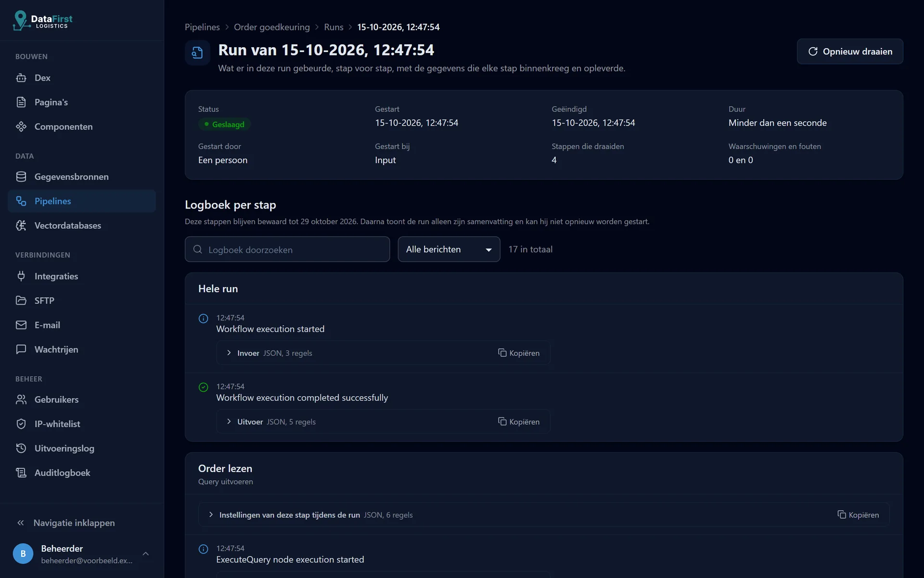The height and width of the screenshot is (578, 924).
Task: Click 'ExecuteQuery node execution started' log entry
Action: coord(290,560)
